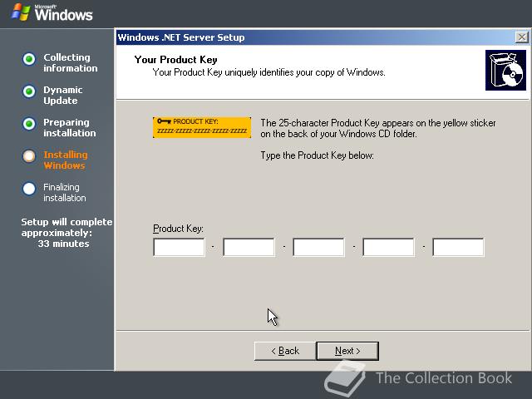The image size is (532, 399).
Task: Click the Microsoft Windows flag logo
Action: pos(20,12)
